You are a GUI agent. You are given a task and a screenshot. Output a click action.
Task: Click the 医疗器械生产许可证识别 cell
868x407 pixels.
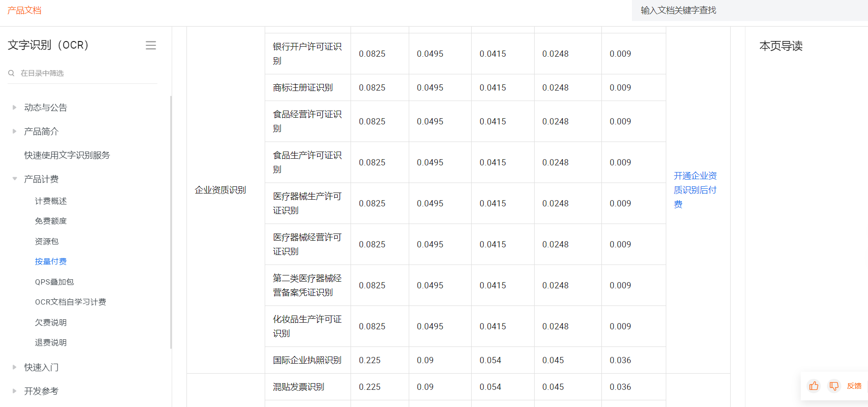(308, 203)
